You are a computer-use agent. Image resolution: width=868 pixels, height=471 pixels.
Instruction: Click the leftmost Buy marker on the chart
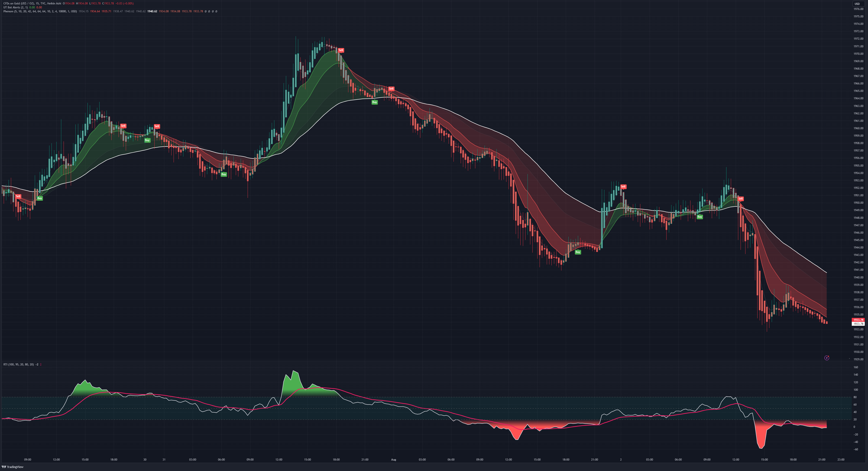39,198
